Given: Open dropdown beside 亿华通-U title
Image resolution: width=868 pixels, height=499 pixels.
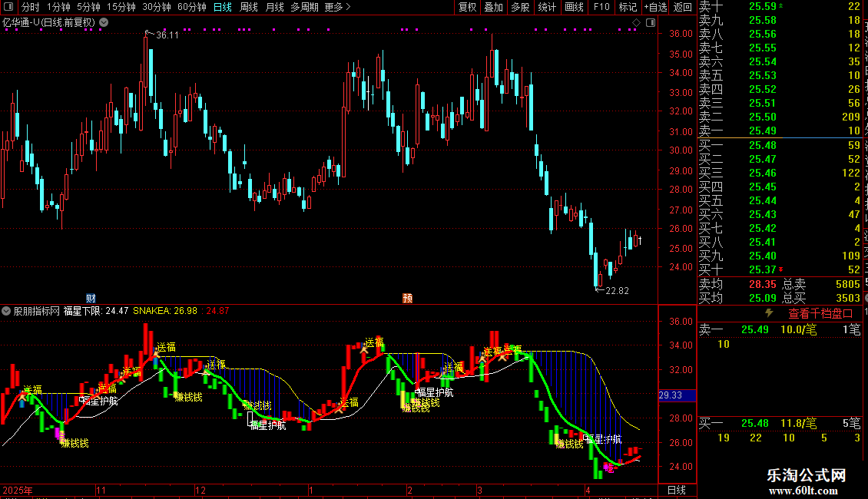Looking at the screenshot, I should [104, 23].
